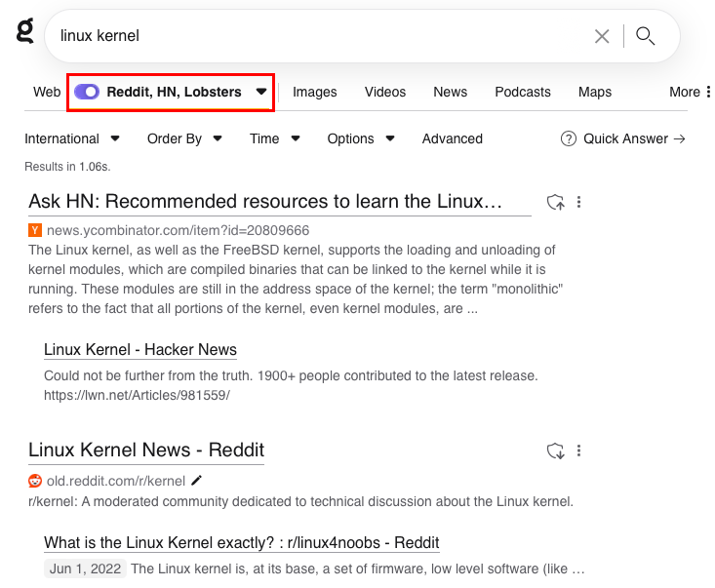Switch to the Images tab
This screenshot has width=715, height=588.
pyautogui.click(x=314, y=92)
